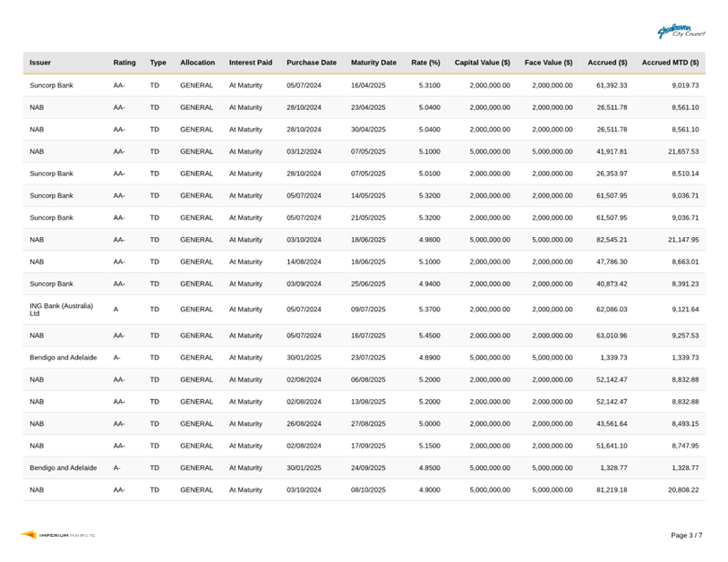Select the Rate (%) column header
Viewport: 728px width, 562px height.
[425, 63]
